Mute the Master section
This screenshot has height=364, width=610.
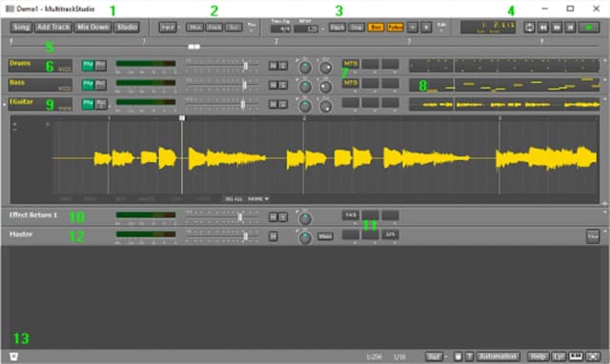pyautogui.click(x=274, y=236)
